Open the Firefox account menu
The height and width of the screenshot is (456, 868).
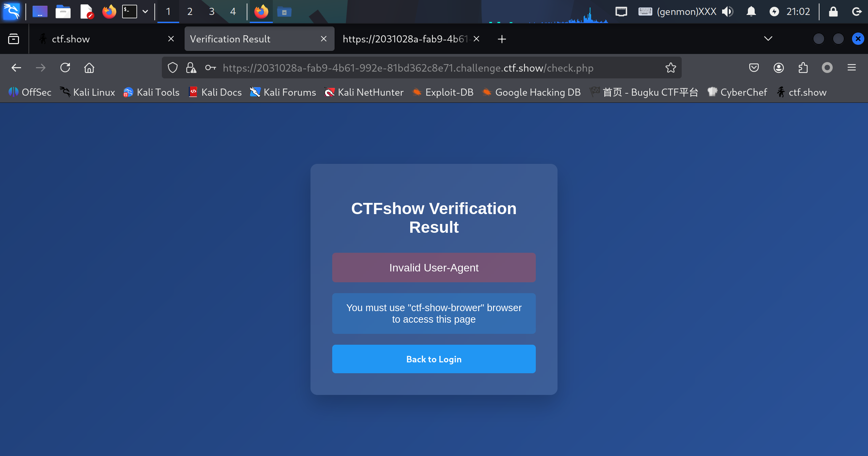(x=778, y=68)
